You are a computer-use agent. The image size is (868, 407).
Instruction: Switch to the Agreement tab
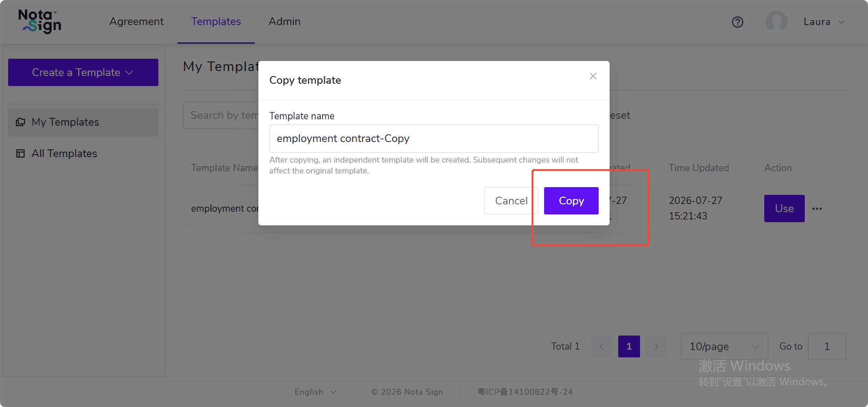pos(136,21)
